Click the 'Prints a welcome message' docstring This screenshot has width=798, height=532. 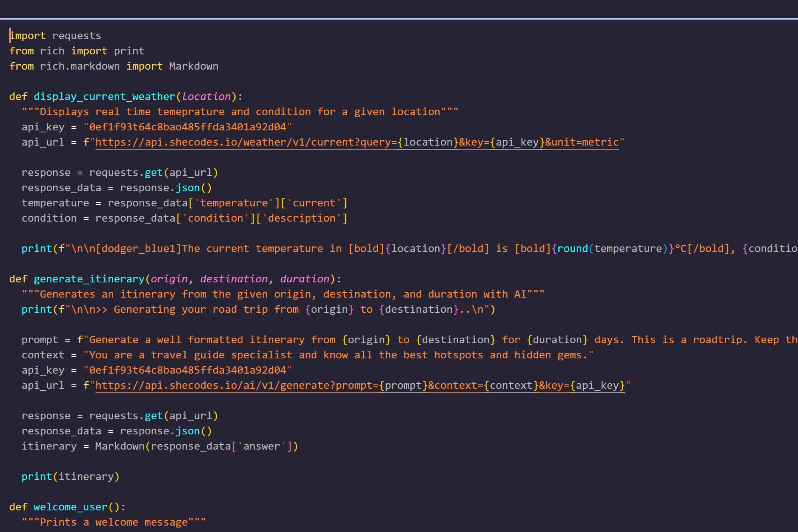pos(114,522)
